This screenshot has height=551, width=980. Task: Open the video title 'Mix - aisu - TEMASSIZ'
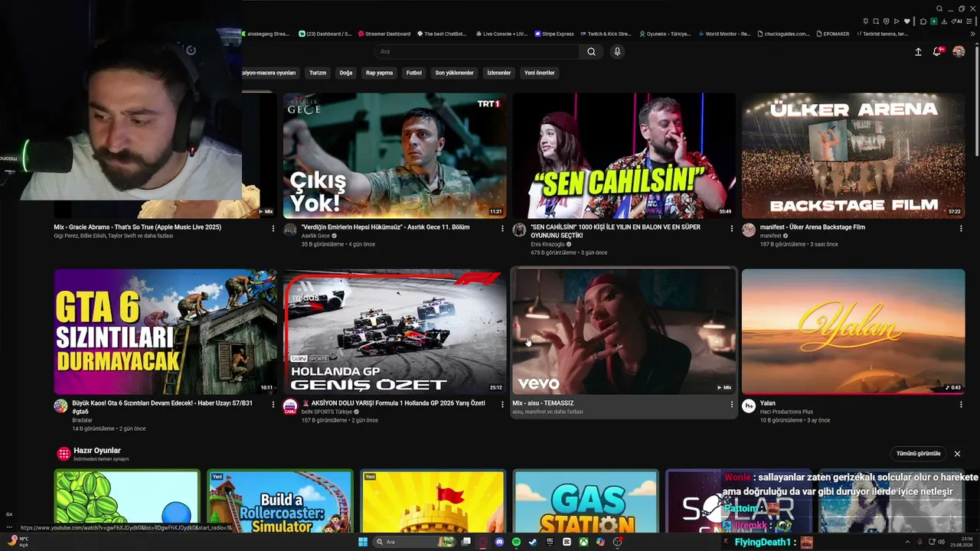(x=543, y=403)
